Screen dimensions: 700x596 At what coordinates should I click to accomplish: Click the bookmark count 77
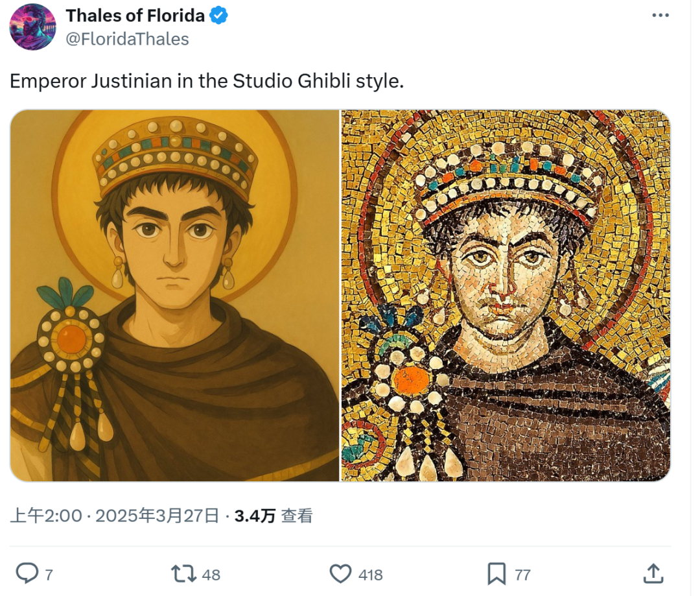tap(522, 575)
